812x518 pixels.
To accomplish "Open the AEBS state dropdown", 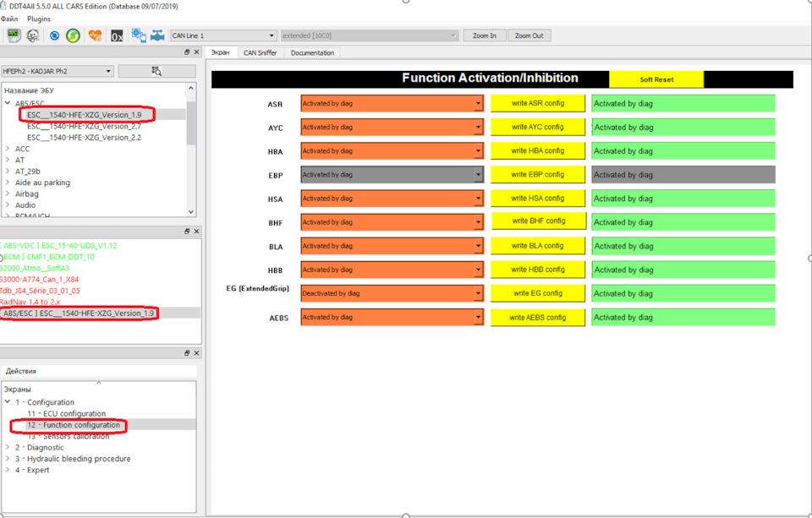I will (x=392, y=317).
